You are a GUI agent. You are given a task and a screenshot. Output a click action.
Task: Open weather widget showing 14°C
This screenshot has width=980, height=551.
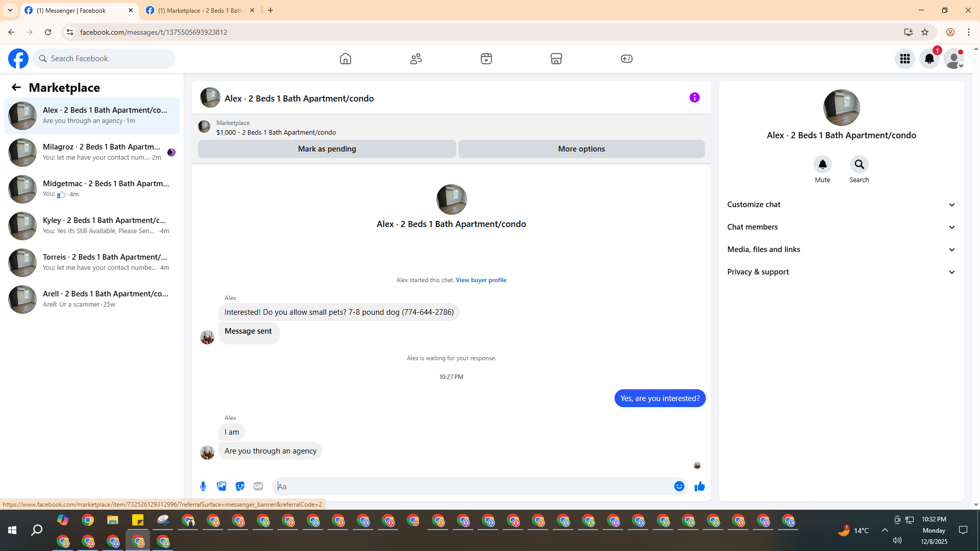click(x=853, y=531)
